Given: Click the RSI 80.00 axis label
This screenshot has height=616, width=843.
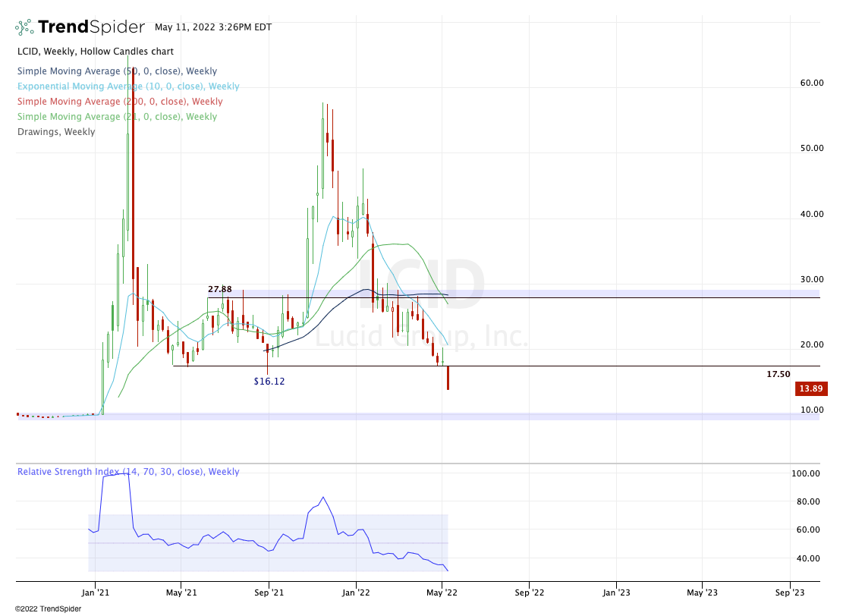Looking at the screenshot, I should point(808,501).
